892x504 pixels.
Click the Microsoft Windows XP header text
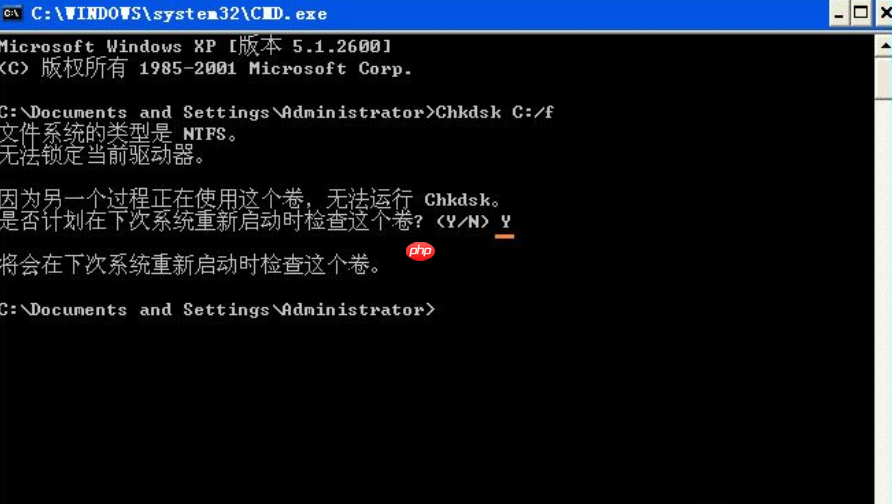point(108,46)
